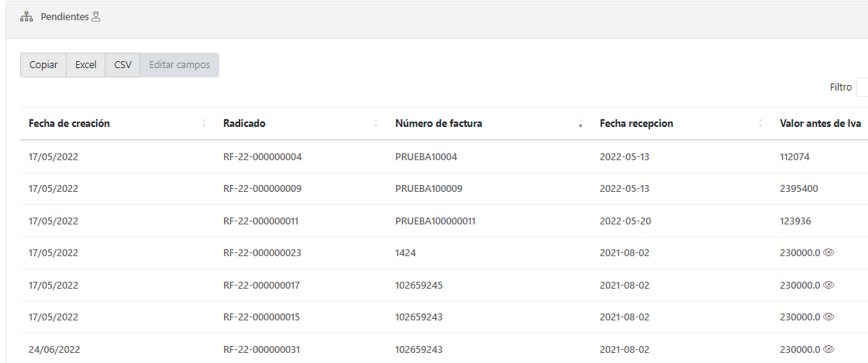Sort table by Valor antes de Iva header
Image resolution: width=868 pixels, height=363 pixels.
click(821, 123)
